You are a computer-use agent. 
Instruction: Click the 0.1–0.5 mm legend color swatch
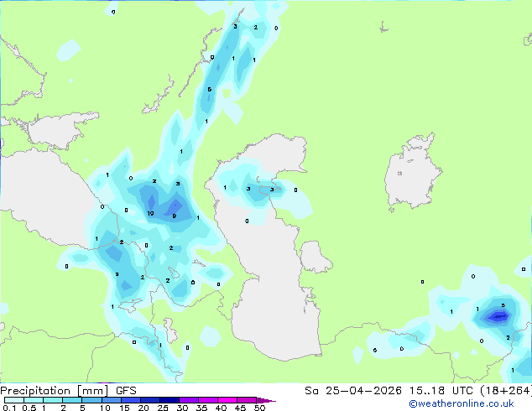14,400
